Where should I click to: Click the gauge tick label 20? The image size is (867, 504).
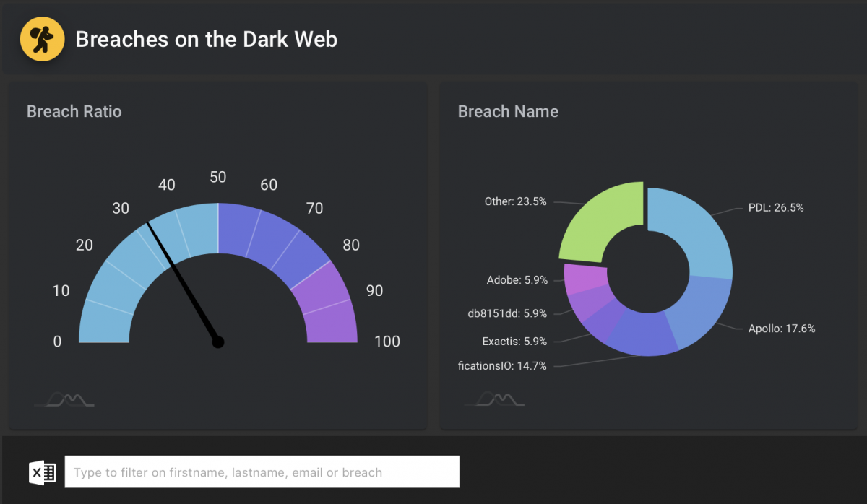click(84, 245)
